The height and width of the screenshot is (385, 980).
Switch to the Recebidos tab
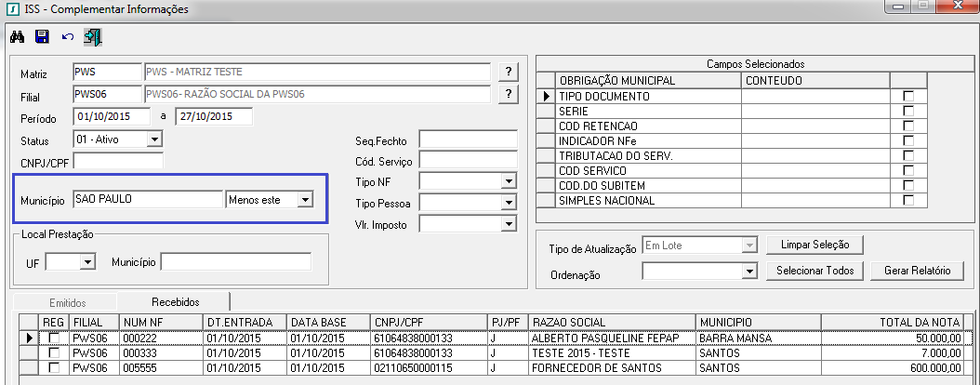point(175,302)
